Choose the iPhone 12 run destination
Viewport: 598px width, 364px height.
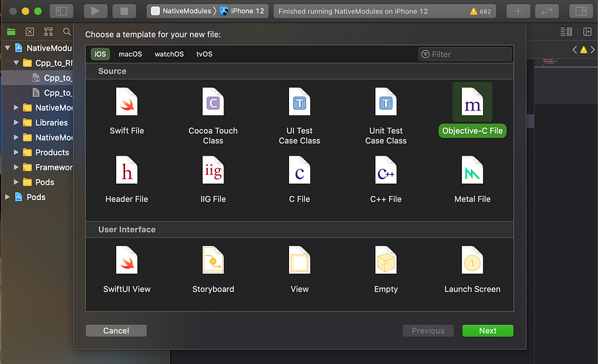(242, 11)
